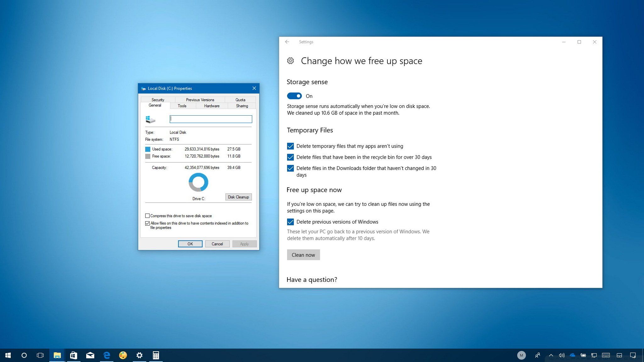Enable Compress this drive to save disk space
This screenshot has width=644, height=362.
[147, 216]
